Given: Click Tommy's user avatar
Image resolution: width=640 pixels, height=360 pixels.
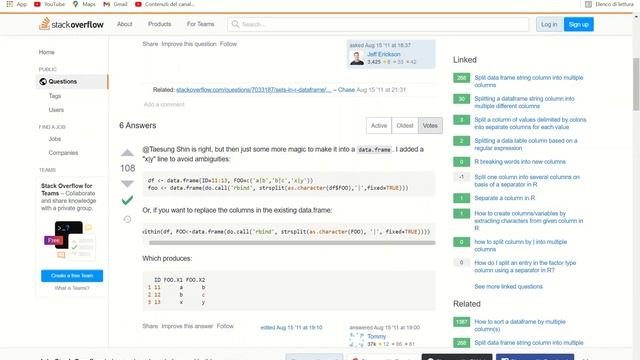Looking at the screenshot, I should [357, 340].
